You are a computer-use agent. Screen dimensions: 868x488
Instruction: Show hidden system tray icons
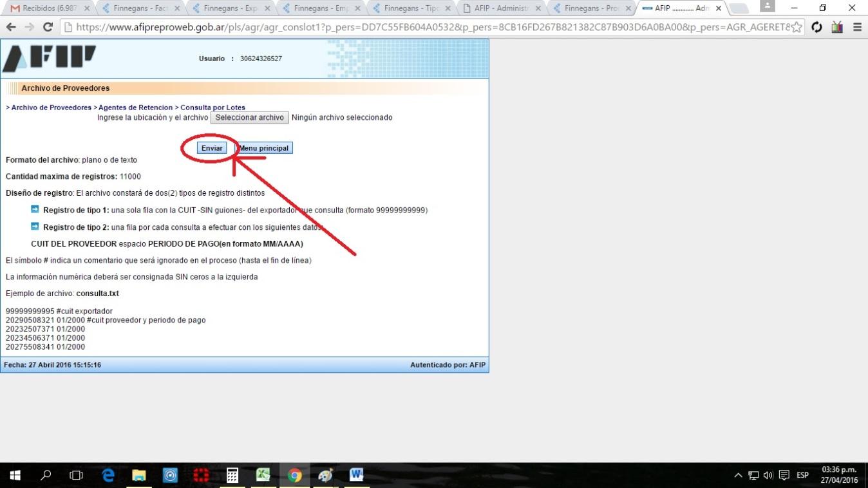[738, 475]
